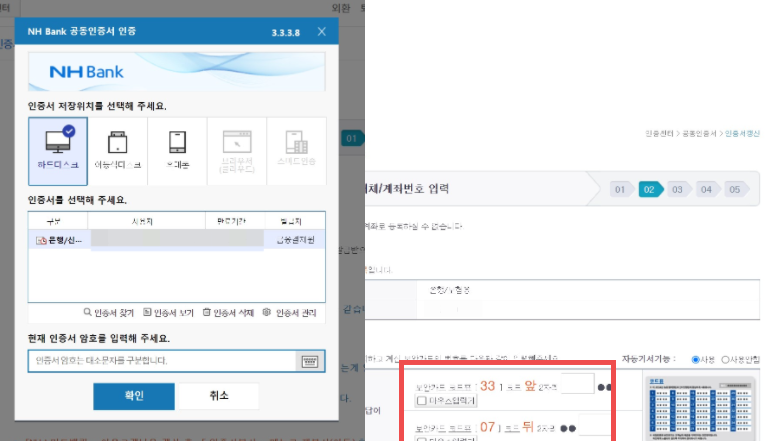Click step 01 indicator in background page

coord(621,189)
